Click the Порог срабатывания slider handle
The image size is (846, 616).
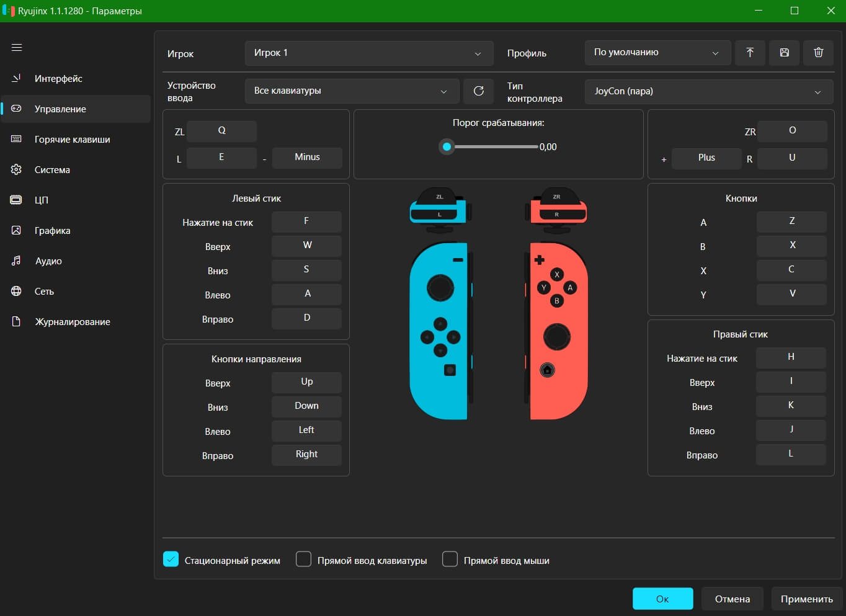(x=447, y=147)
